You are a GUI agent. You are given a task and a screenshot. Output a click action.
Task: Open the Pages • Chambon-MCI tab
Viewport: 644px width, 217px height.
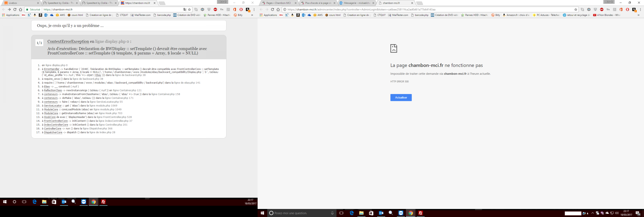point(279,3)
